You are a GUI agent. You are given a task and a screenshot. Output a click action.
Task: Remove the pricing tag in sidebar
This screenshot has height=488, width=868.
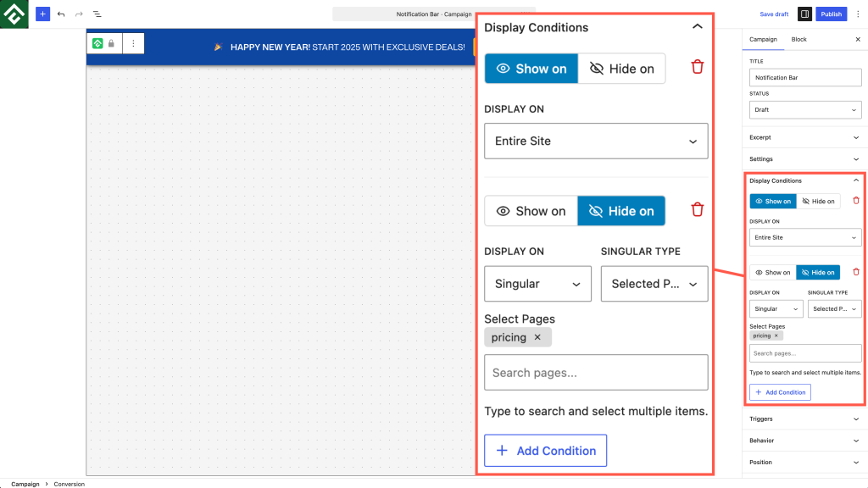(x=776, y=335)
